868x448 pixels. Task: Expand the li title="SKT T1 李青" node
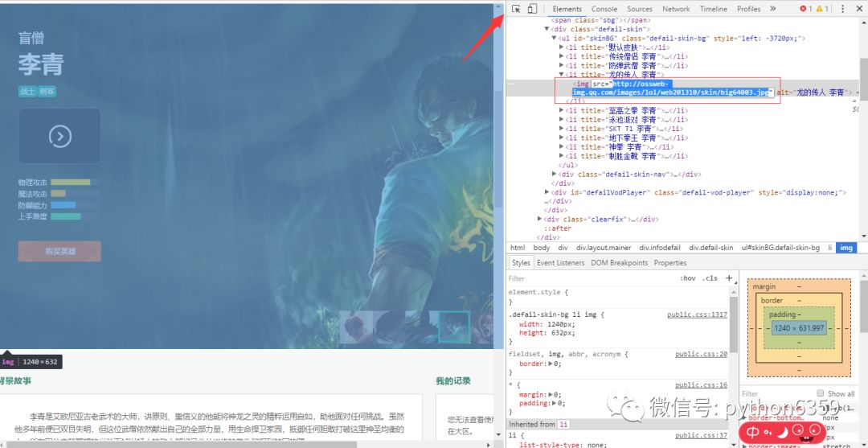561,129
